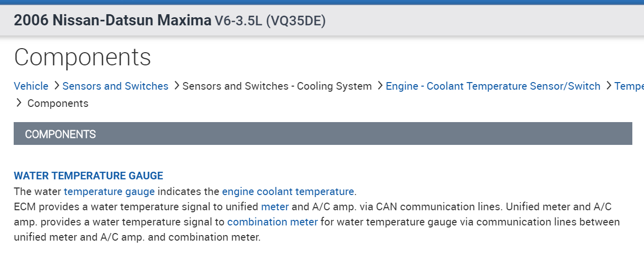Open the Vehicle breadcrumb link
Image resolution: width=644 pixels, height=268 pixels.
pyautogui.click(x=31, y=86)
